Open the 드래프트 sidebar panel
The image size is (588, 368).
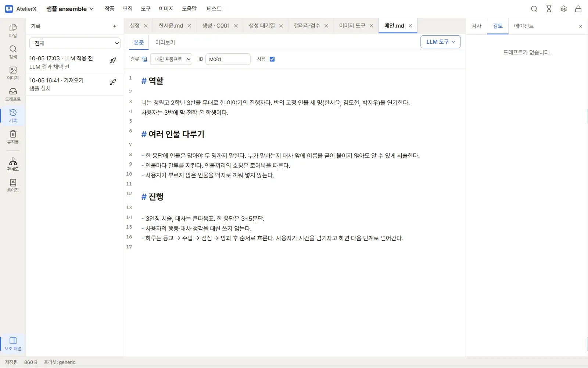tap(13, 94)
